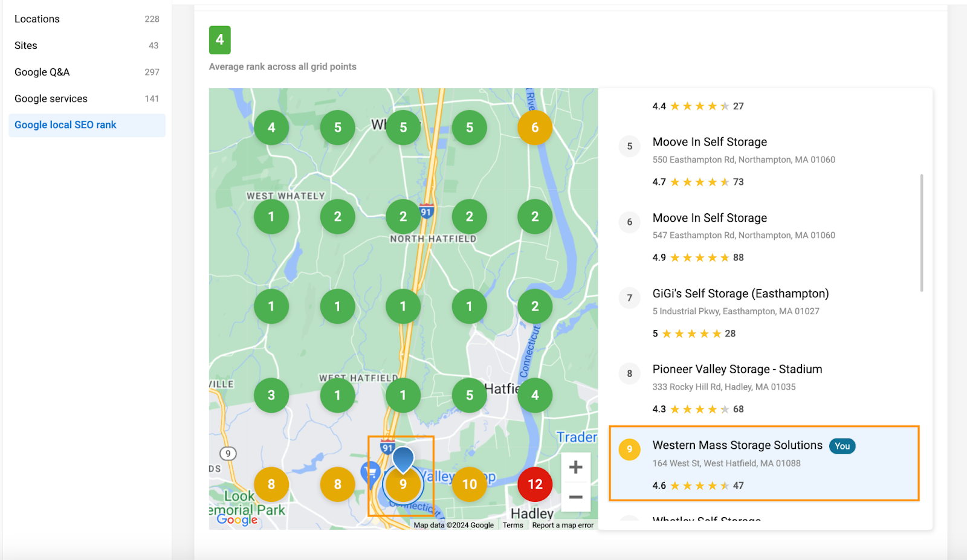
Task: Click rank 2 marker above North Hatfield label
Action: [x=403, y=216]
